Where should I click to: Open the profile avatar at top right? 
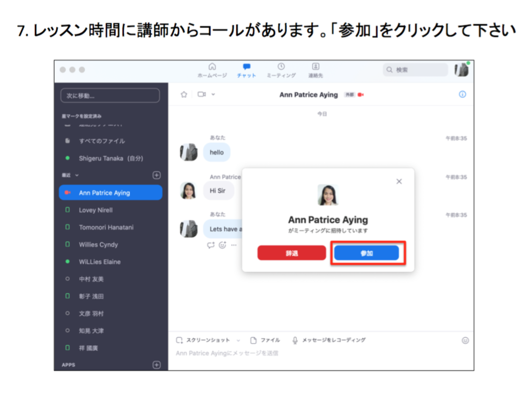click(462, 69)
